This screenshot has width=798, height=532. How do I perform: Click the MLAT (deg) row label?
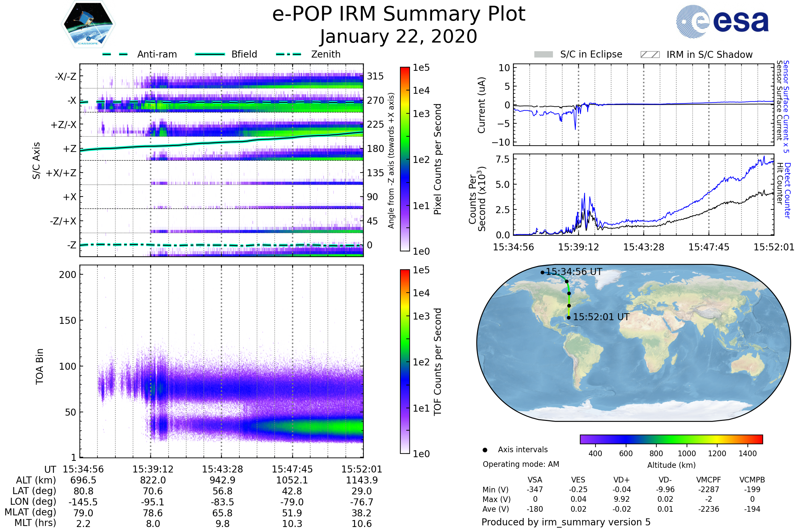30,512
